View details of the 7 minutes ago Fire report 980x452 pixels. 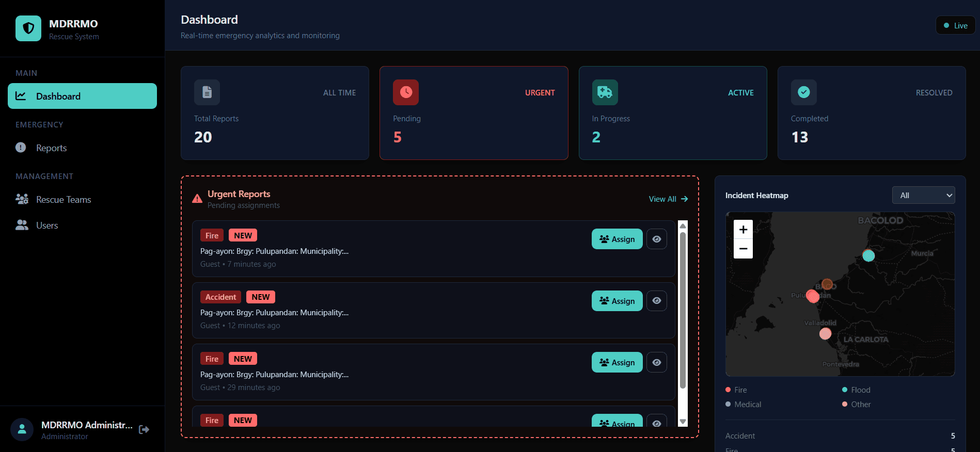click(657, 239)
